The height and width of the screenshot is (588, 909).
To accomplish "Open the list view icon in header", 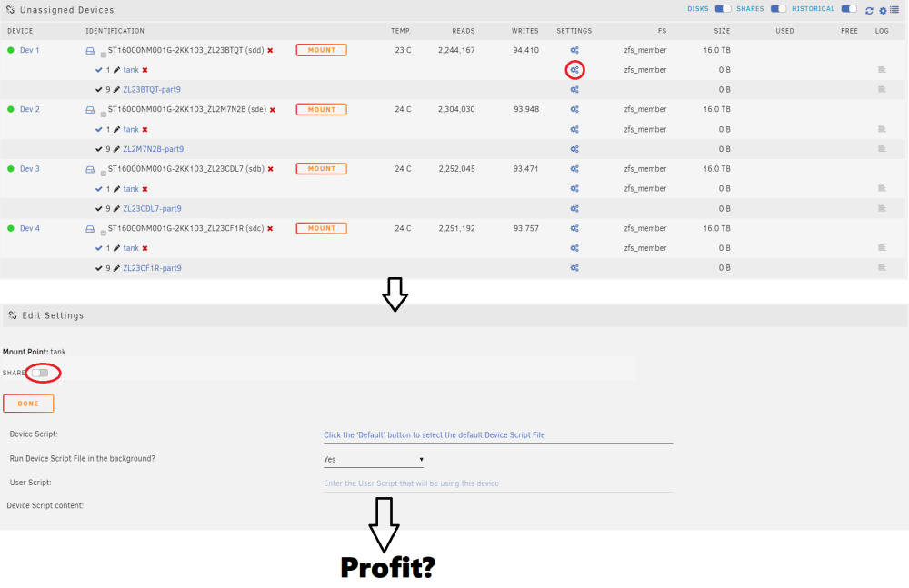I will click(x=894, y=10).
